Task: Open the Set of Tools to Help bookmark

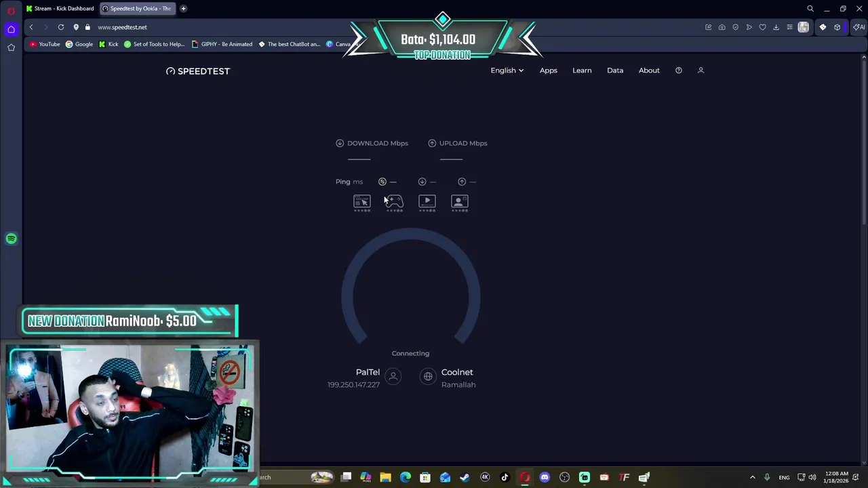Action: point(154,44)
